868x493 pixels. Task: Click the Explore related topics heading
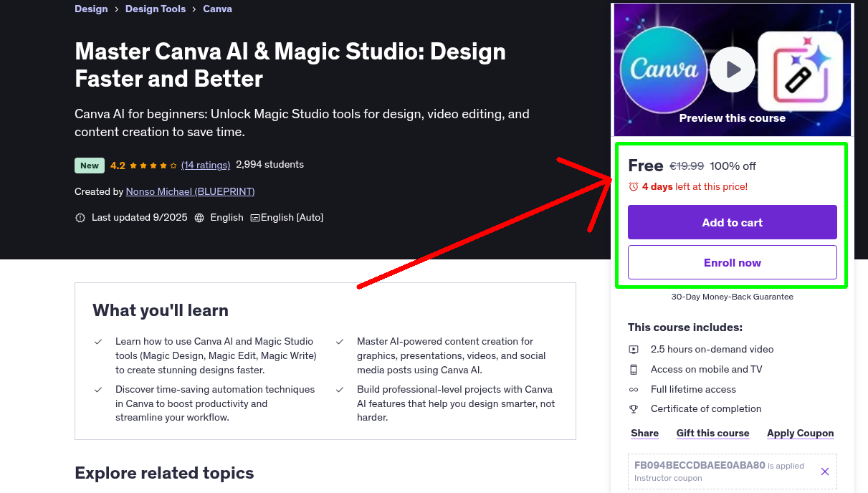(164, 473)
